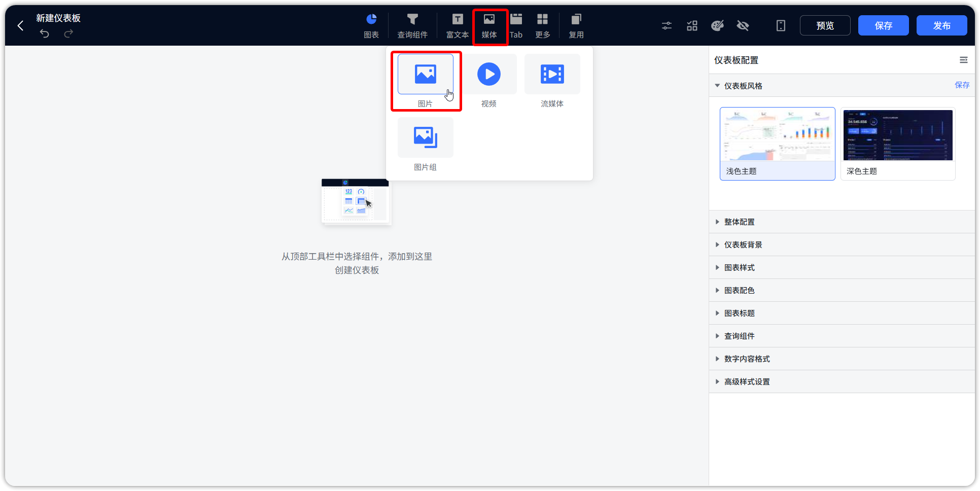Toggle the hidden eye-slash visibility icon

coord(743,25)
